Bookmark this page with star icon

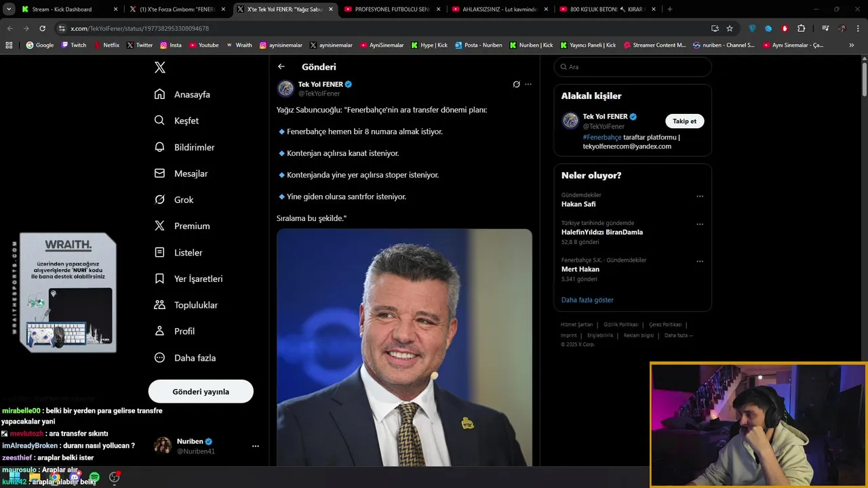tap(730, 28)
